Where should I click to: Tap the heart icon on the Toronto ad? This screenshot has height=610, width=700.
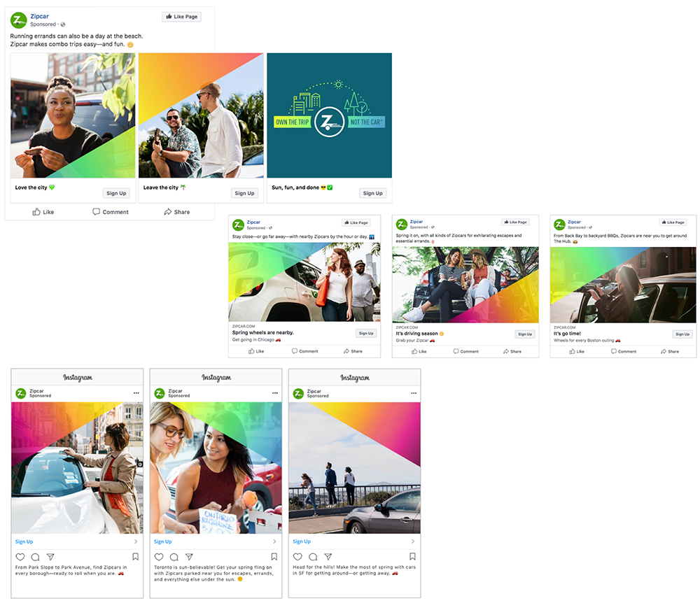click(x=159, y=557)
